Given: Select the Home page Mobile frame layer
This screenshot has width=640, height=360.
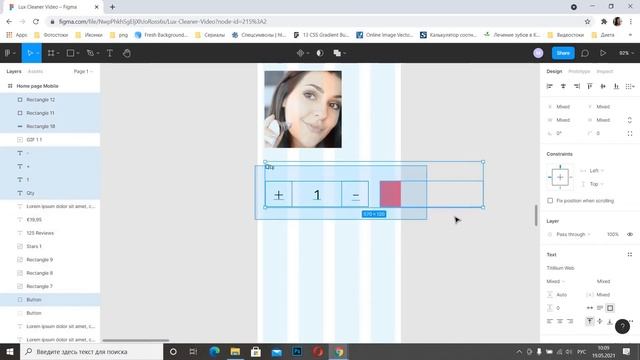Looking at the screenshot, I should point(50,86).
